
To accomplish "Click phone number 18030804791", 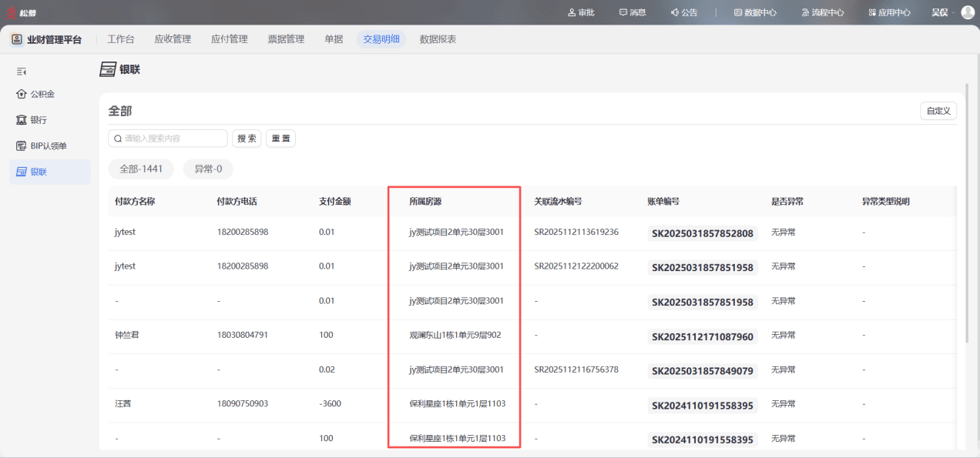I will (243, 336).
